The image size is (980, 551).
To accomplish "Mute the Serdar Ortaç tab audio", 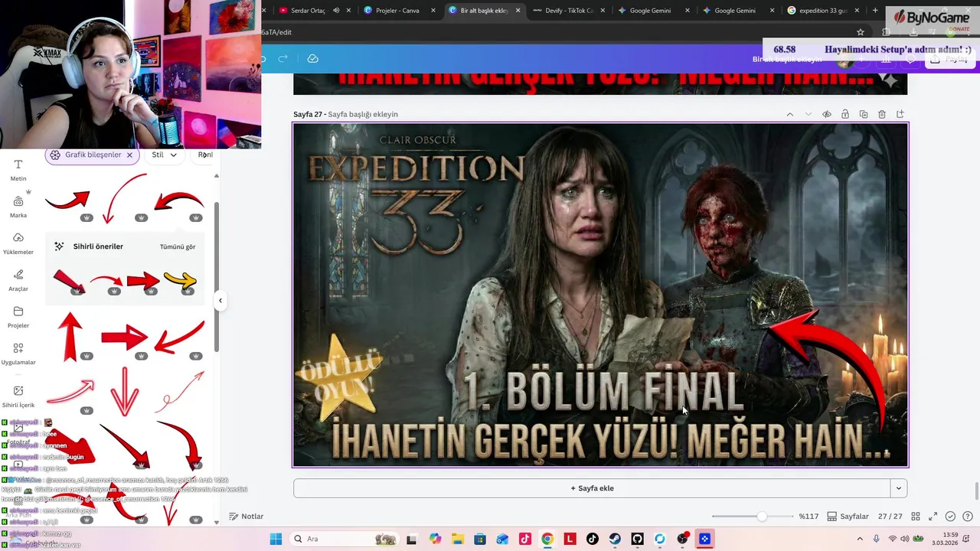I will 336,11.
